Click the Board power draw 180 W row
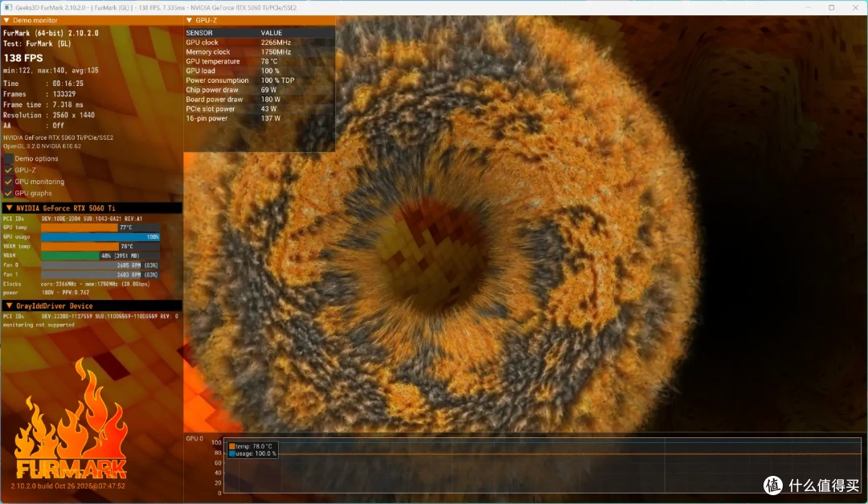Image resolution: width=868 pixels, height=504 pixels. pos(259,100)
